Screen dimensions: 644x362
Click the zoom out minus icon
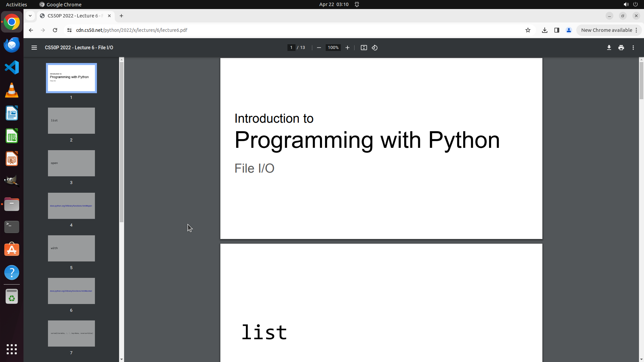(x=319, y=48)
